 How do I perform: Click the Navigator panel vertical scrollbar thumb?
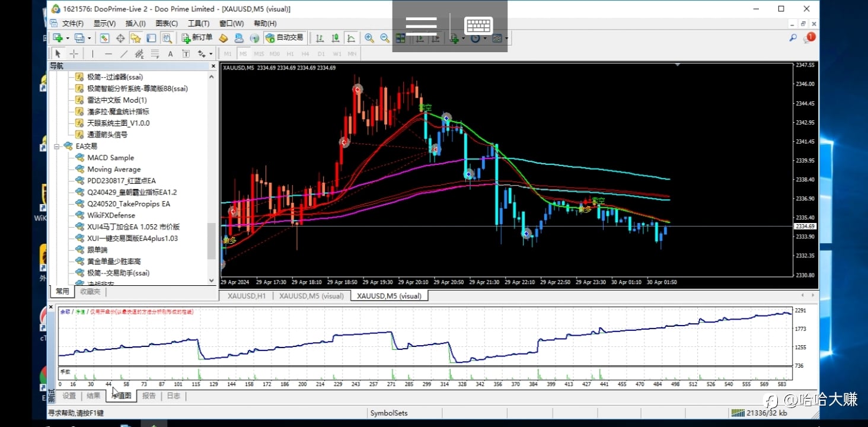pyautogui.click(x=212, y=241)
